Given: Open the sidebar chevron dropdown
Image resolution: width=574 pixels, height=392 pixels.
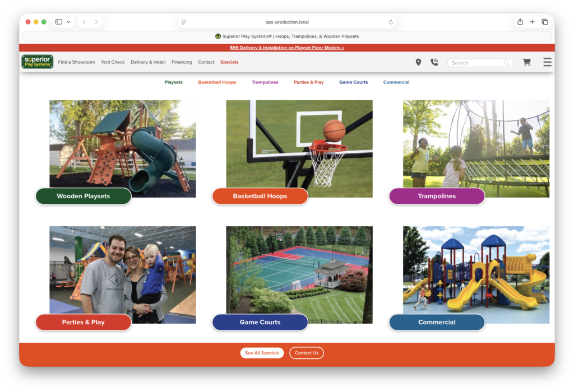Looking at the screenshot, I should click(x=68, y=21).
